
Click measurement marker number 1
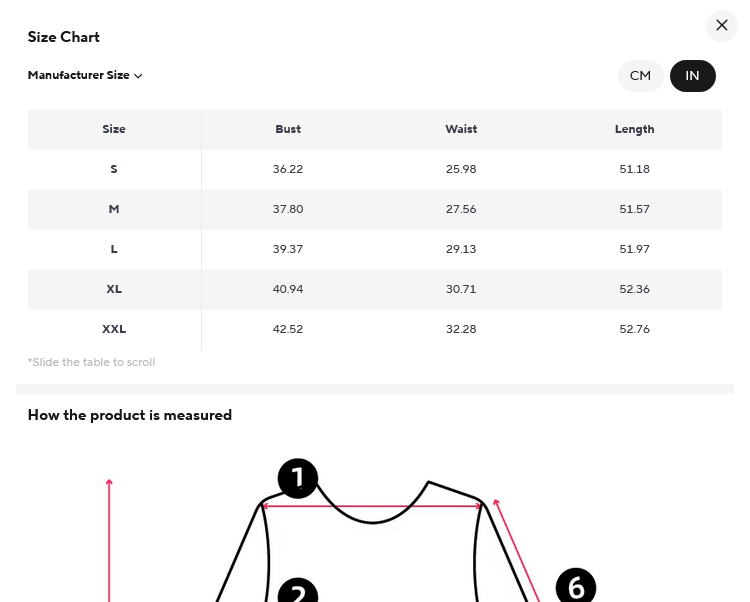click(297, 478)
